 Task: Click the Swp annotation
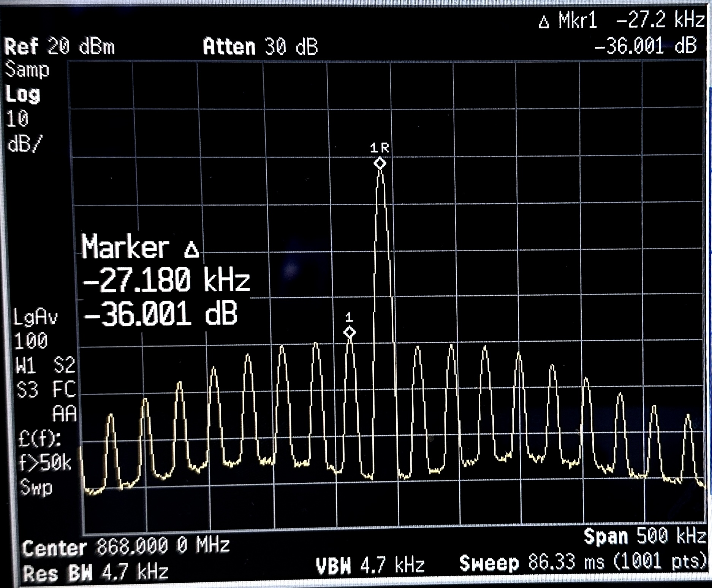coord(36,487)
